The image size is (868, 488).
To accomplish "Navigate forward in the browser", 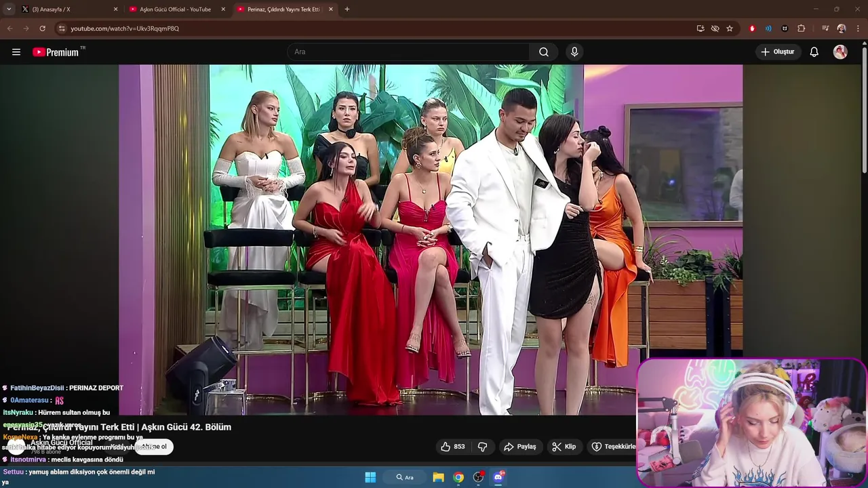I will click(x=26, y=28).
